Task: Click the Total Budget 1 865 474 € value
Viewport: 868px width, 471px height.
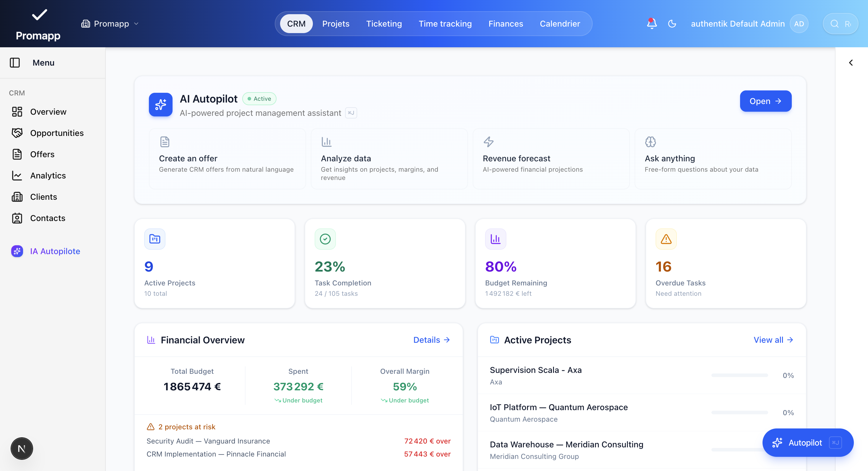Action: [x=192, y=386]
